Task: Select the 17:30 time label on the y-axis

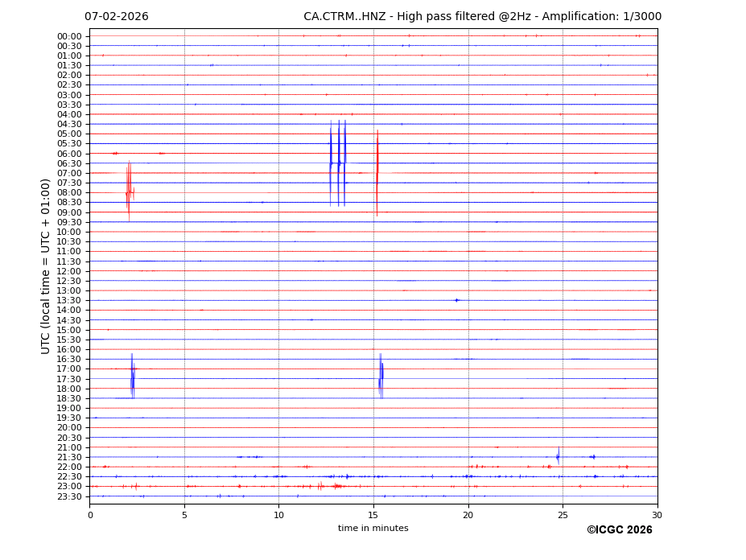Action: click(x=68, y=379)
